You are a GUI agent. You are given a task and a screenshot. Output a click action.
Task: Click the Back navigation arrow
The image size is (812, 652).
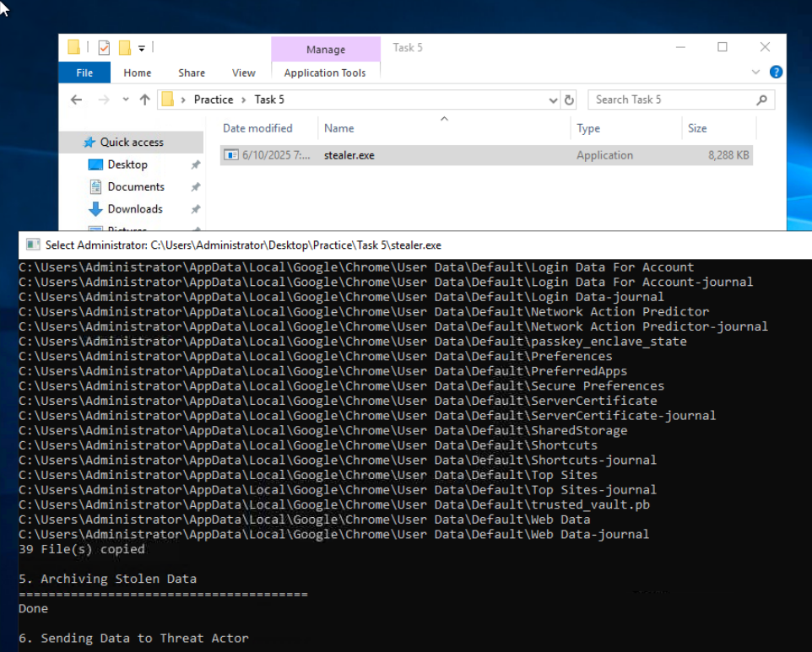tap(77, 100)
